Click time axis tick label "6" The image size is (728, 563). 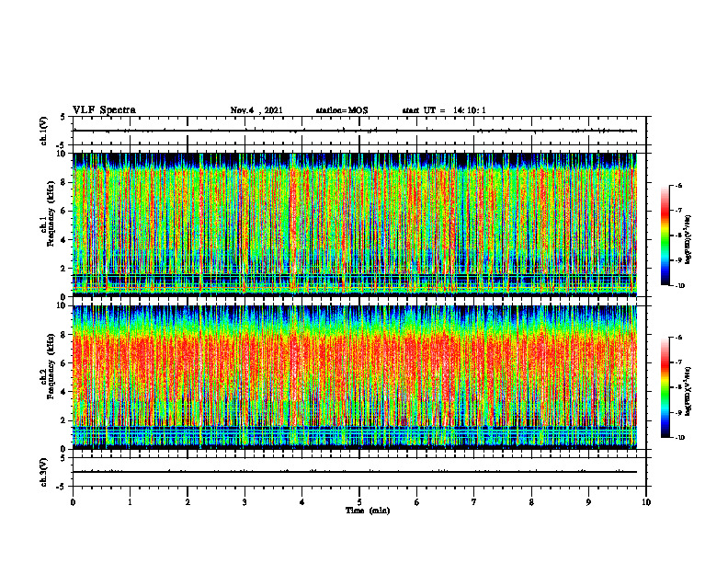[x=417, y=502]
